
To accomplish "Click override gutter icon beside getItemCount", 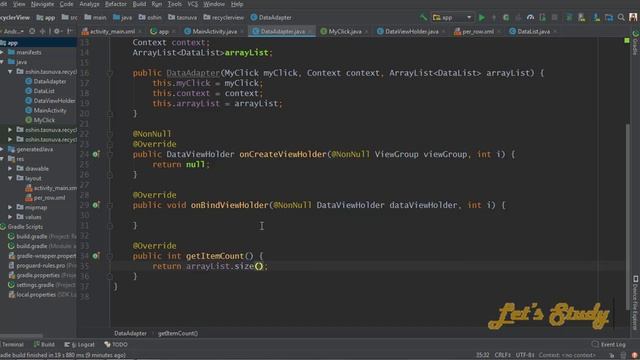I will (x=96, y=256).
